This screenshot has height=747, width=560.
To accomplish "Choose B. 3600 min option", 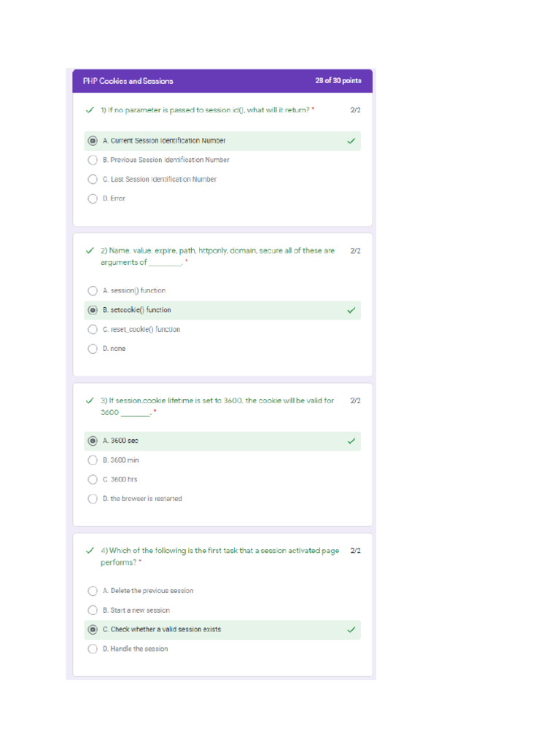I will coord(93,460).
